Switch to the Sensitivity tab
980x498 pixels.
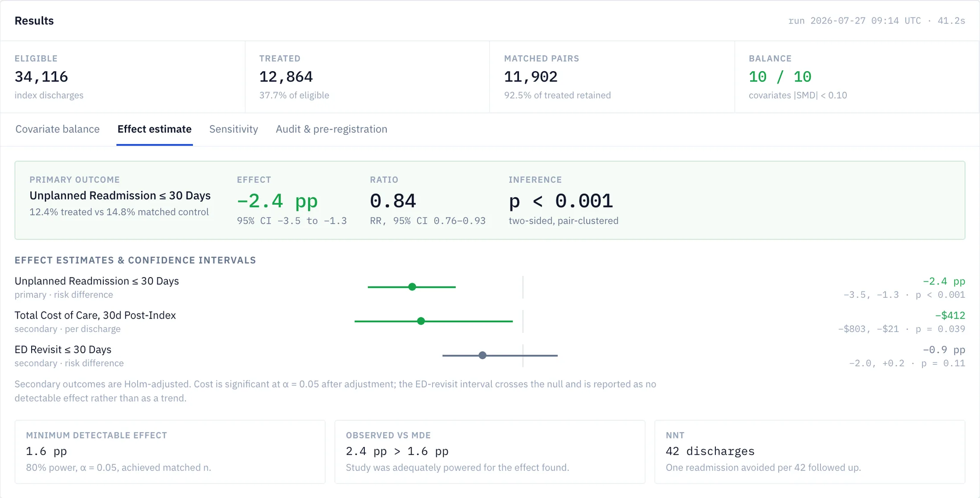pos(233,129)
